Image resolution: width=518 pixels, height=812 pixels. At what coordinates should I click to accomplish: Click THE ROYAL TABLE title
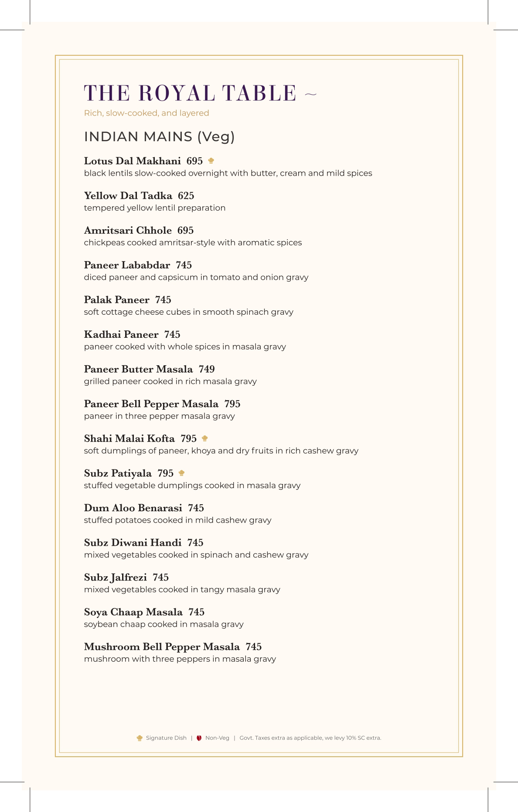point(190,93)
